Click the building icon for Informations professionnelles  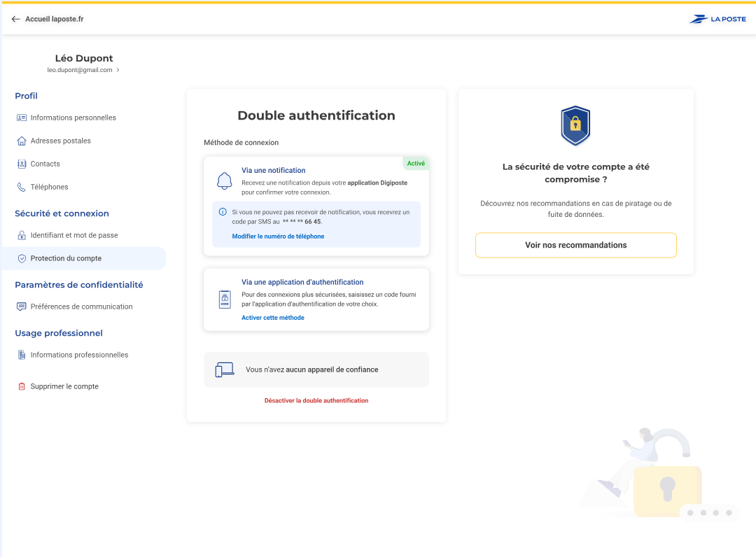point(22,355)
